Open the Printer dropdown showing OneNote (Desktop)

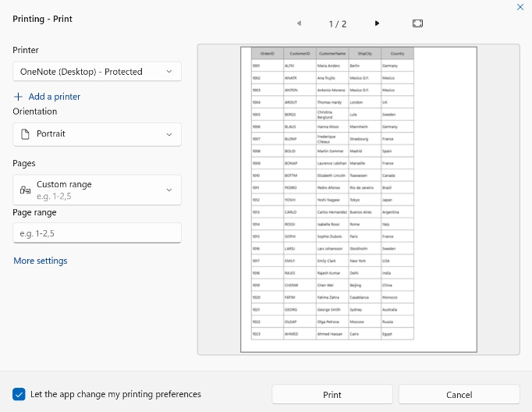(x=97, y=72)
